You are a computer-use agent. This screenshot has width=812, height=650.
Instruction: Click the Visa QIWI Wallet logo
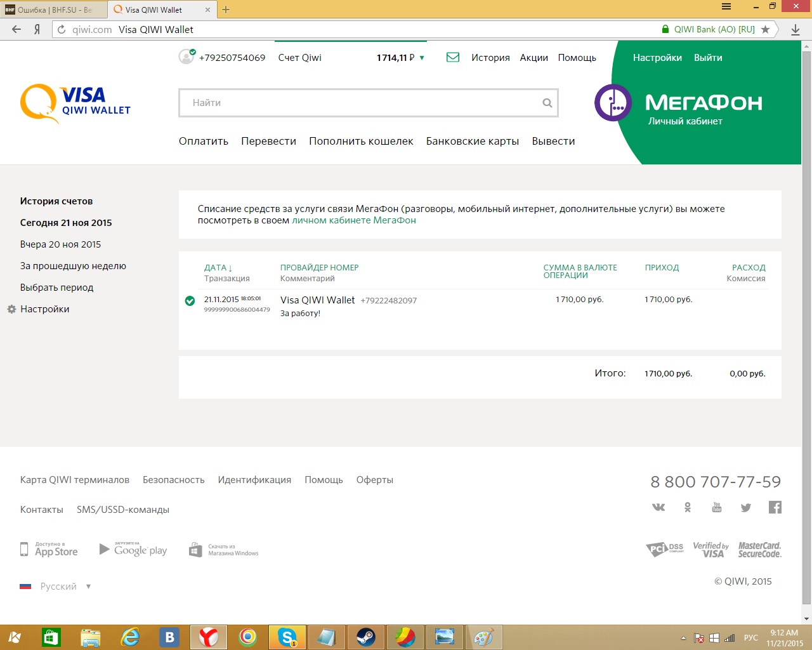[x=75, y=103]
